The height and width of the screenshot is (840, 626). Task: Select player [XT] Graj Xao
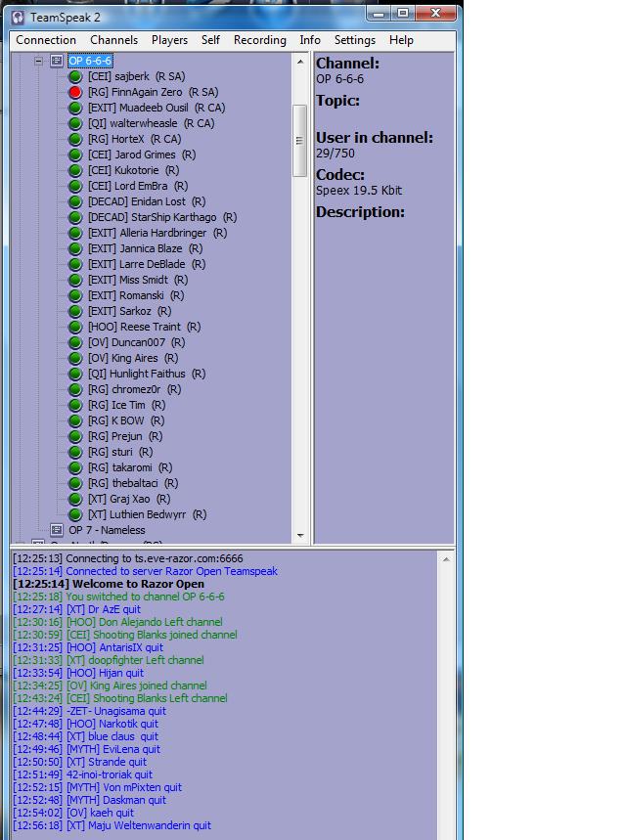click(129, 499)
